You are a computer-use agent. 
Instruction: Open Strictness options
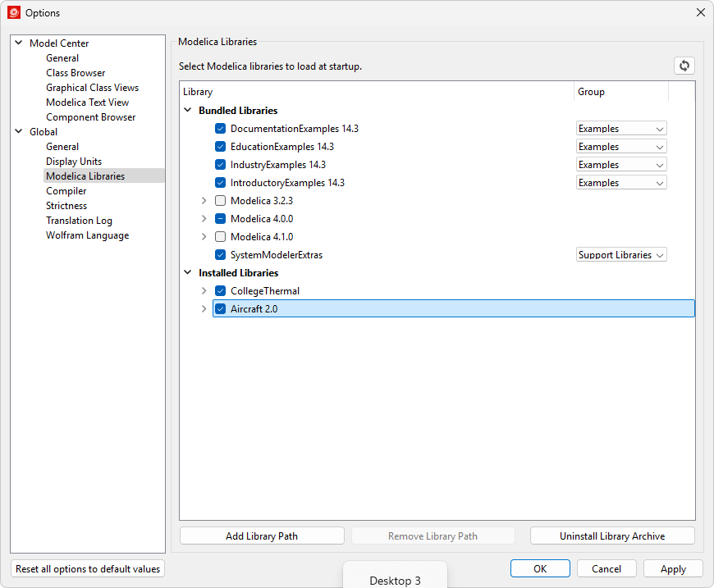[x=66, y=206]
